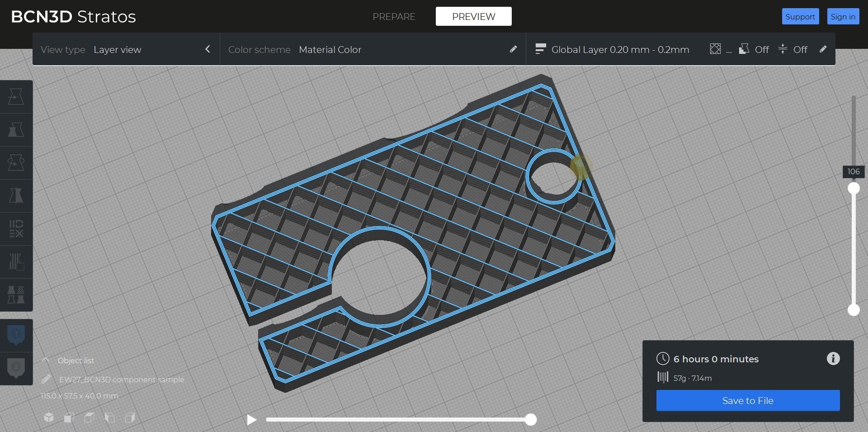
Task: Click the upper layer slider handle
Action: (854, 188)
